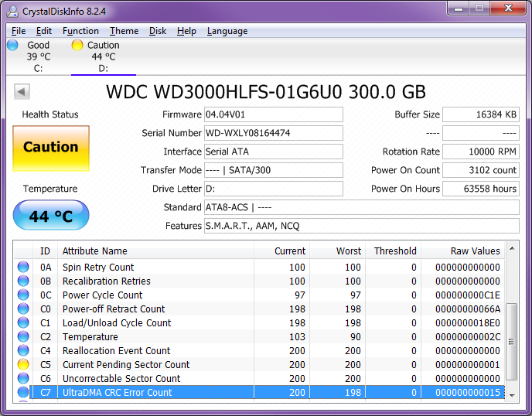Click status orb for Spin Retry Count

tap(23, 267)
